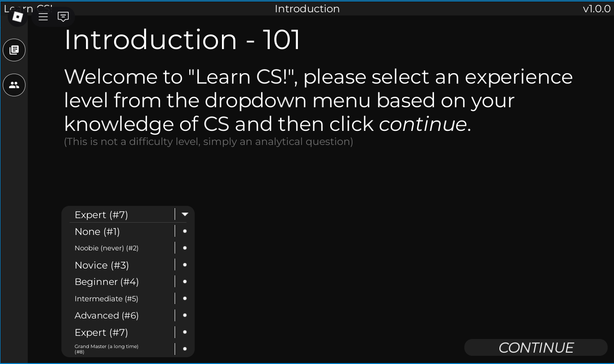Image resolution: width=614 pixels, height=364 pixels.
Task: Open the library pages sidebar icon
Action: tap(14, 50)
